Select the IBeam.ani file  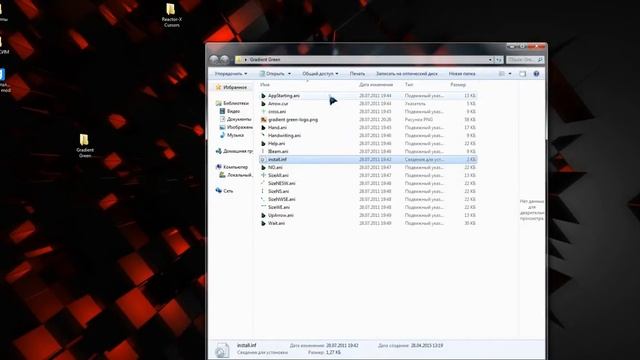click(368, 151)
